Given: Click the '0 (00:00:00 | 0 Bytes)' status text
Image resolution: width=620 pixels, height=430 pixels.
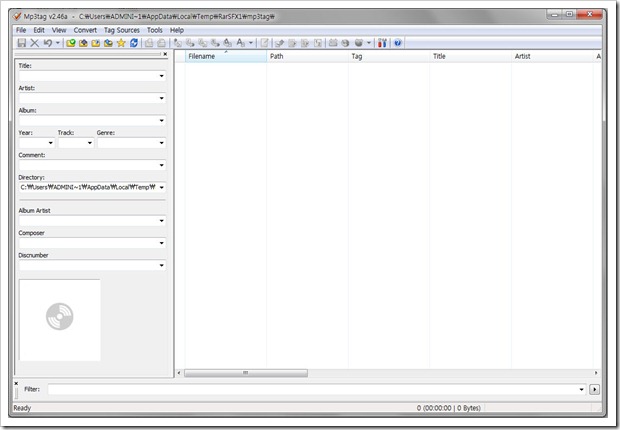Looking at the screenshot, I should point(448,408).
